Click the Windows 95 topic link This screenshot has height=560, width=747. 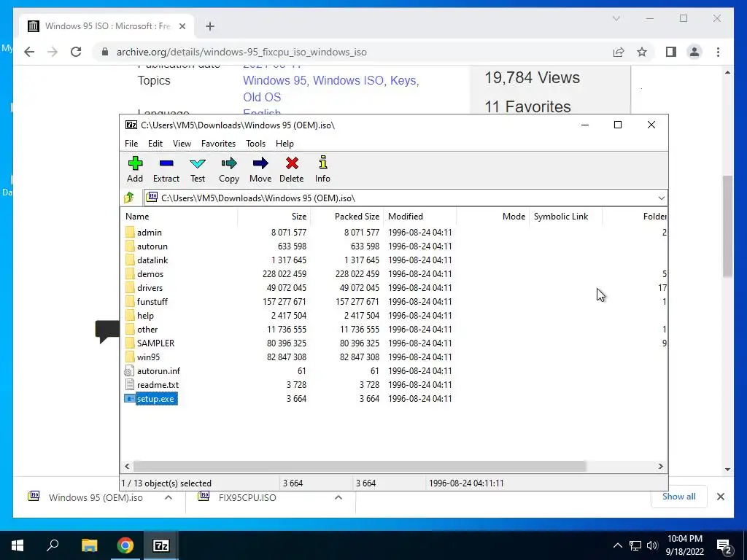(274, 80)
